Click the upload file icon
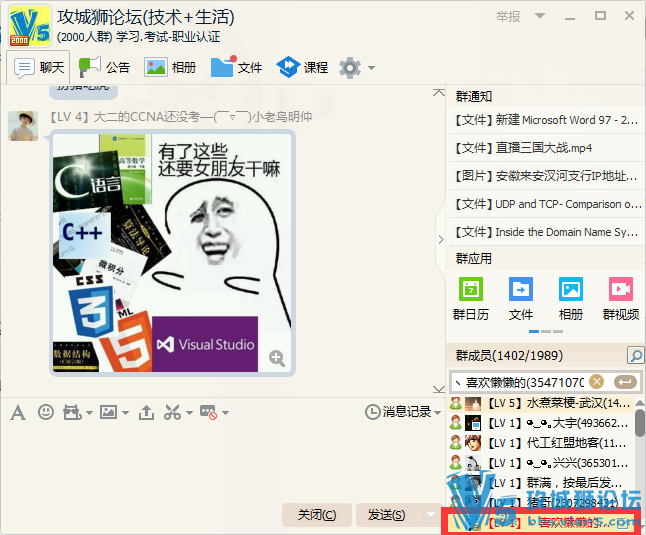The width and height of the screenshot is (646, 535). 146,412
